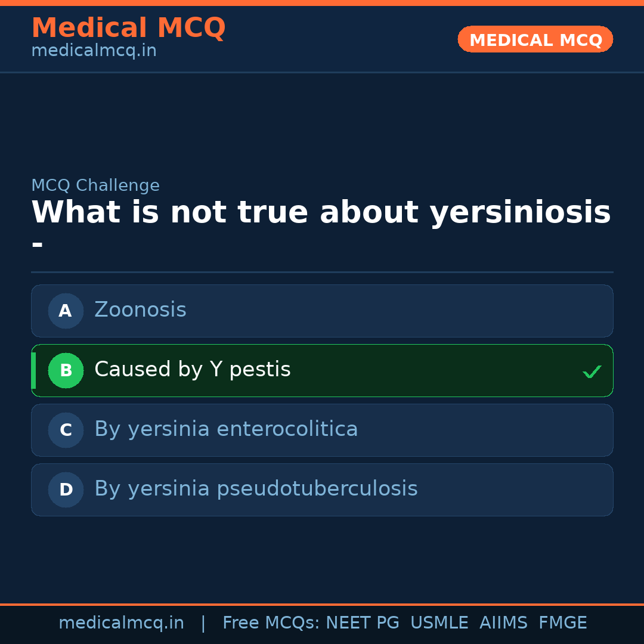
Task: Click the letter A option circle
Action: pos(66,311)
